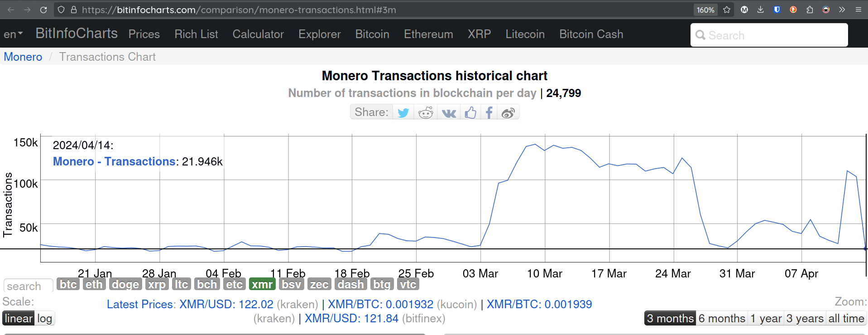Share the chart on Reddit
This screenshot has height=335, width=868.
(x=426, y=112)
